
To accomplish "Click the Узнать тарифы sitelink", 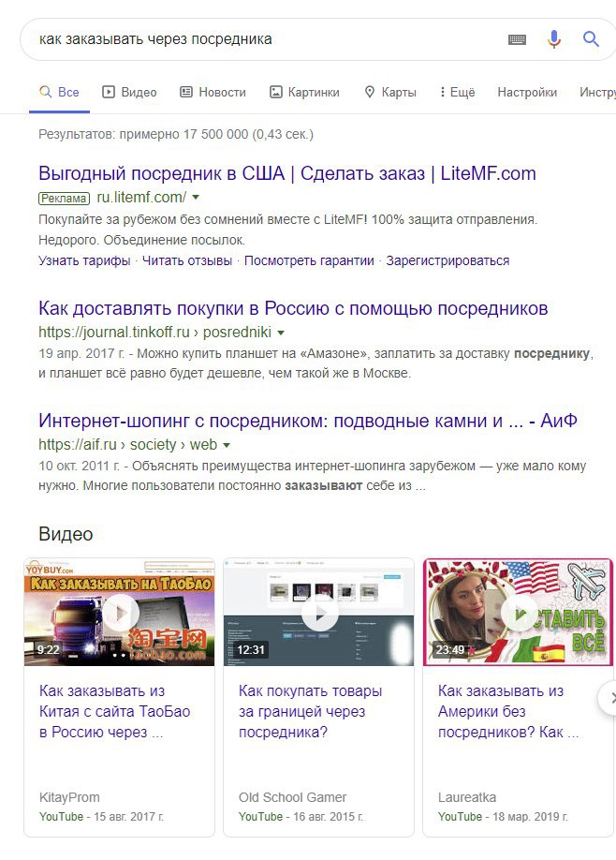I will (x=84, y=260).
